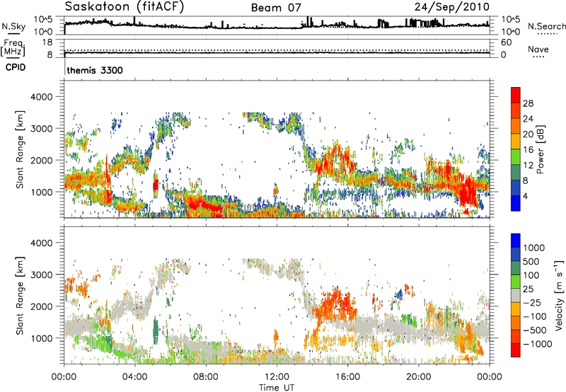The height and width of the screenshot is (392, 566).
Task: Click the Slant Range label of velocity panel
Action: click(20, 296)
